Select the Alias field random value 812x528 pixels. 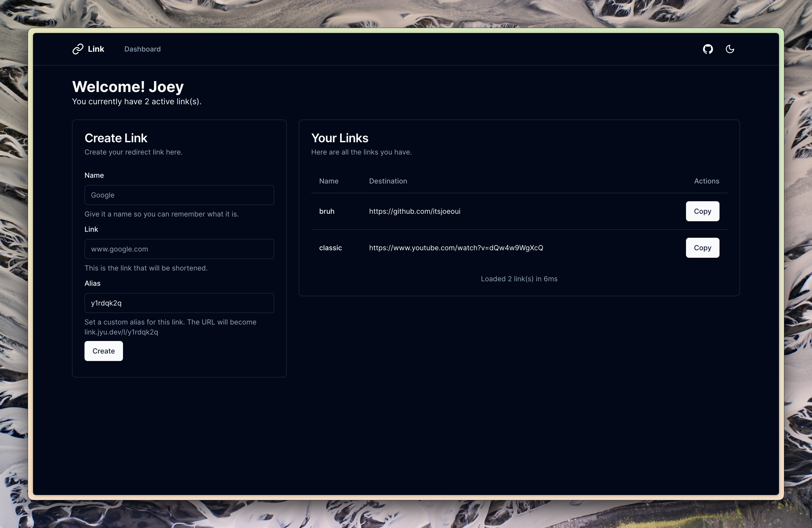pos(179,302)
